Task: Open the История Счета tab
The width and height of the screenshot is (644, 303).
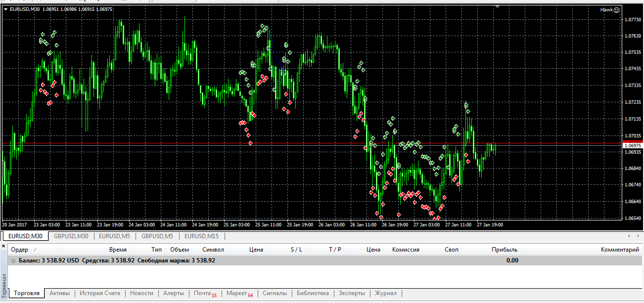Action: coord(100,293)
